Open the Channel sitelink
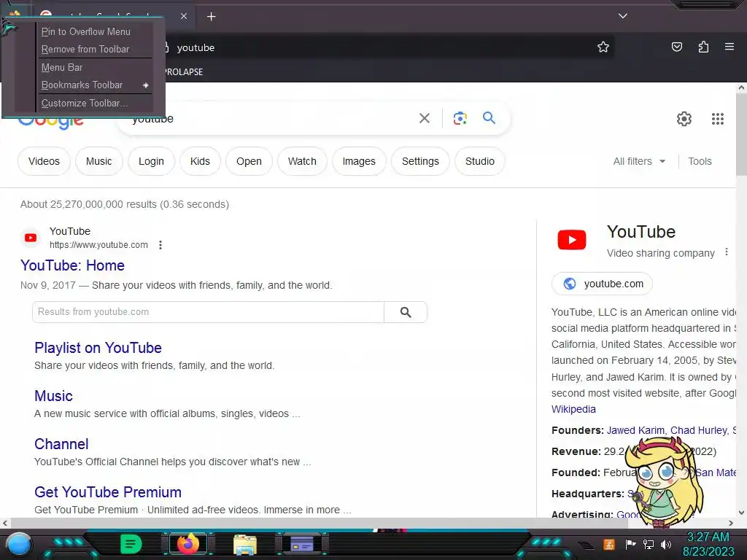Screen dimensions: 747x560 click(x=61, y=444)
